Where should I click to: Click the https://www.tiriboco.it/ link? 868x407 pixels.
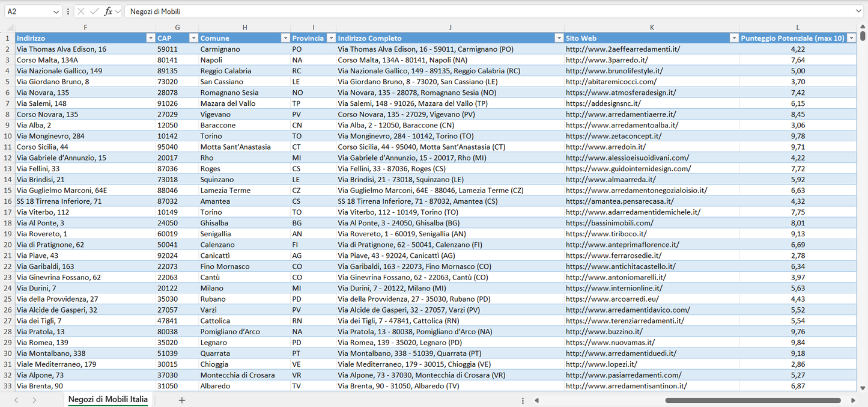click(x=605, y=234)
